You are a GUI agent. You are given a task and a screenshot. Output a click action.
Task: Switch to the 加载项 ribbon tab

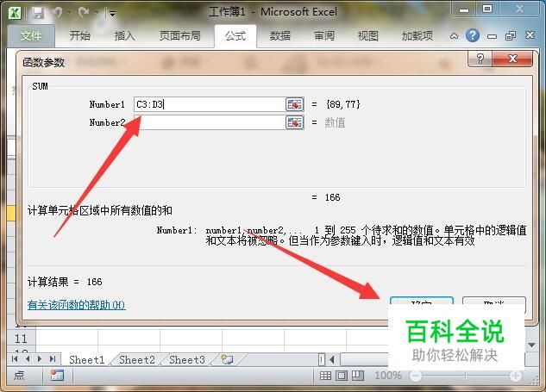coord(417,35)
